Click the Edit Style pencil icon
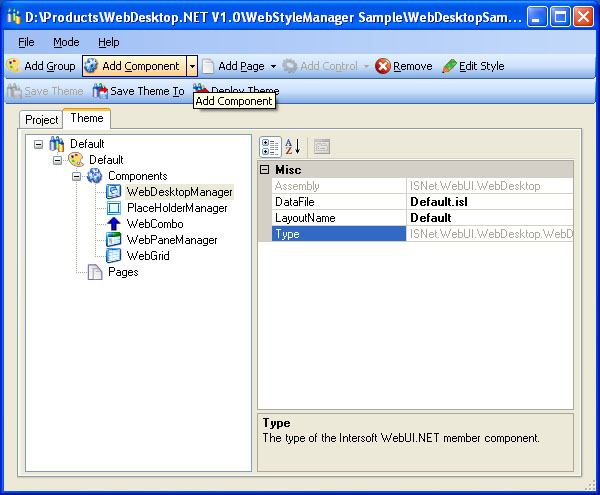Image resolution: width=600 pixels, height=495 pixels. pyautogui.click(x=448, y=66)
